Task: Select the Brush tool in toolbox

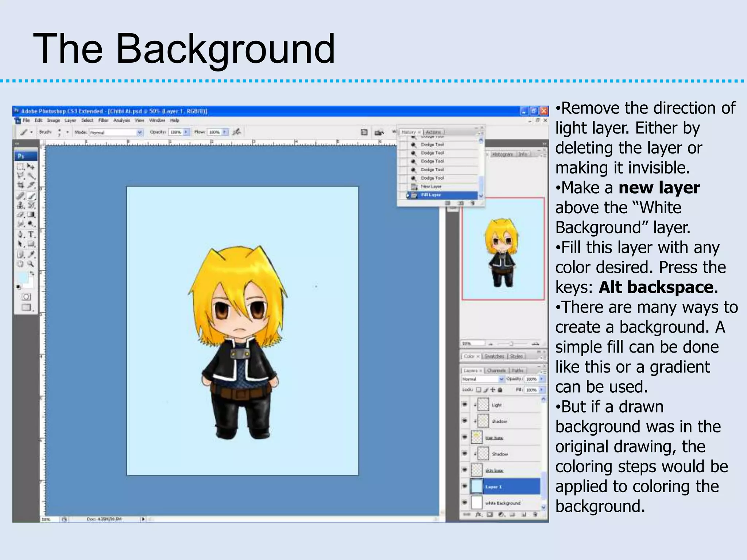Action: click(x=31, y=196)
